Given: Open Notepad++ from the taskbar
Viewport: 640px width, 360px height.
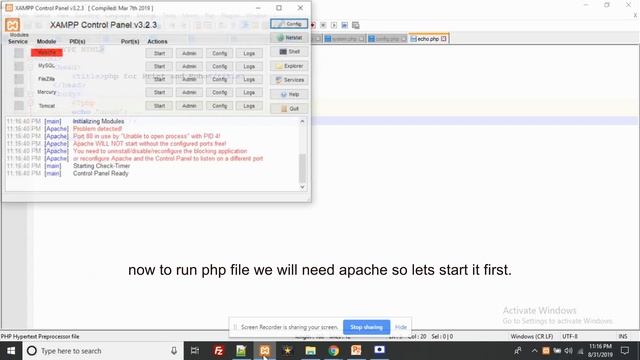Looking at the screenshot, I should click(241, 351).
